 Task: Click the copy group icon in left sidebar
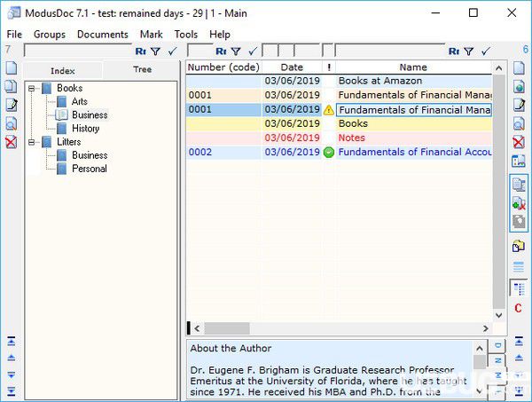tap(12, 87)
